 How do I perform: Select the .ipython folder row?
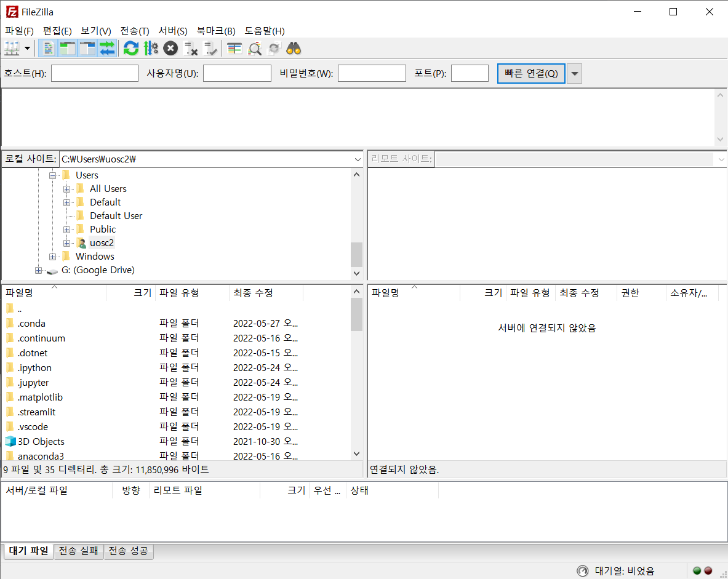click(x=177, y=368)
